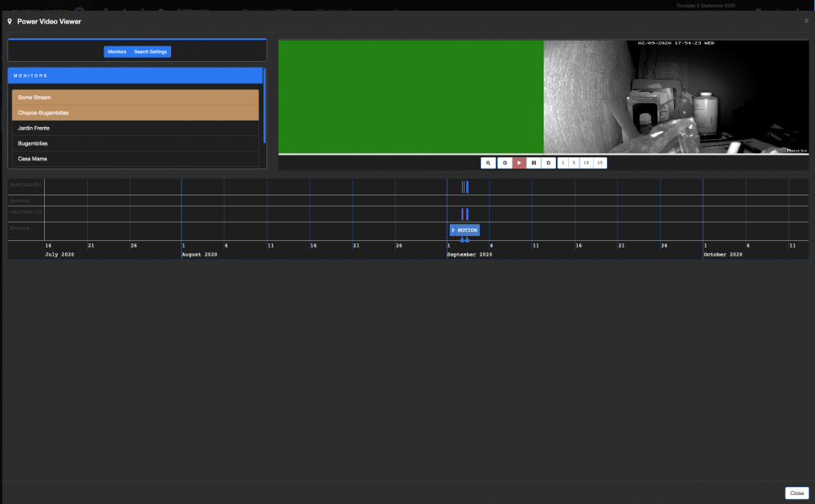Switch to the Monitors tab
815x504 pixels.
[117, 52]
